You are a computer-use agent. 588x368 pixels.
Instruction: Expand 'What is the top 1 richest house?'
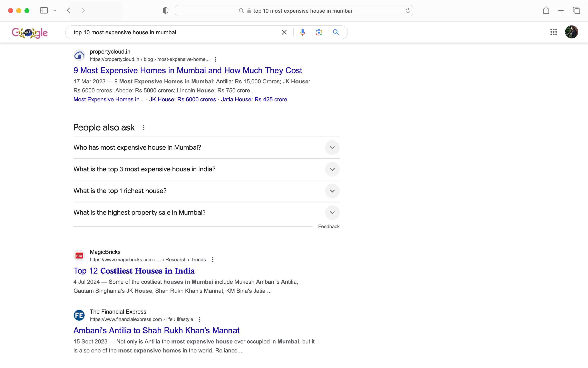click(207, 191)
